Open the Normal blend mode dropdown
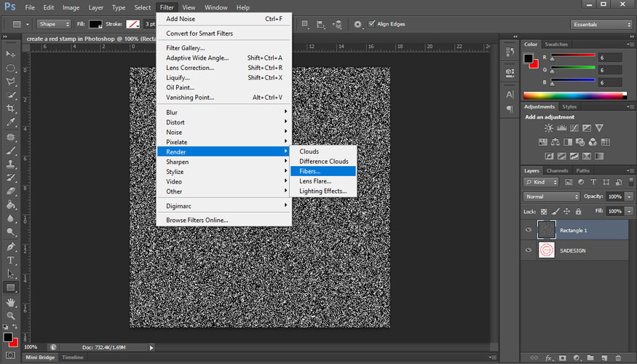 [551, 197]
